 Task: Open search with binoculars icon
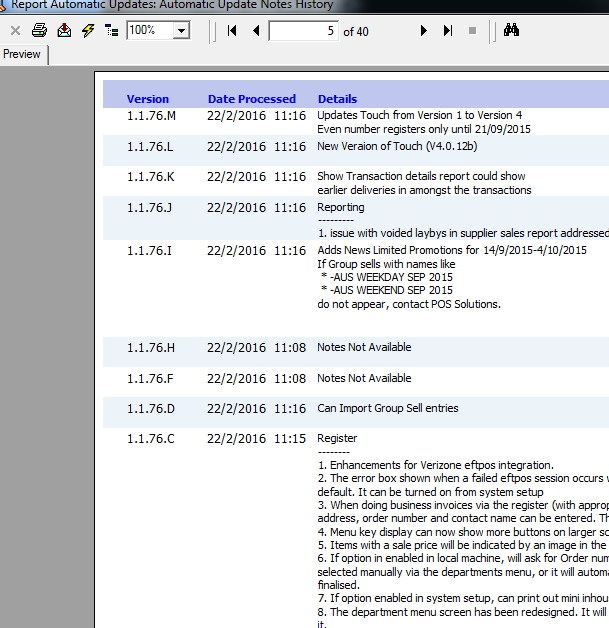tap(511, 30)
